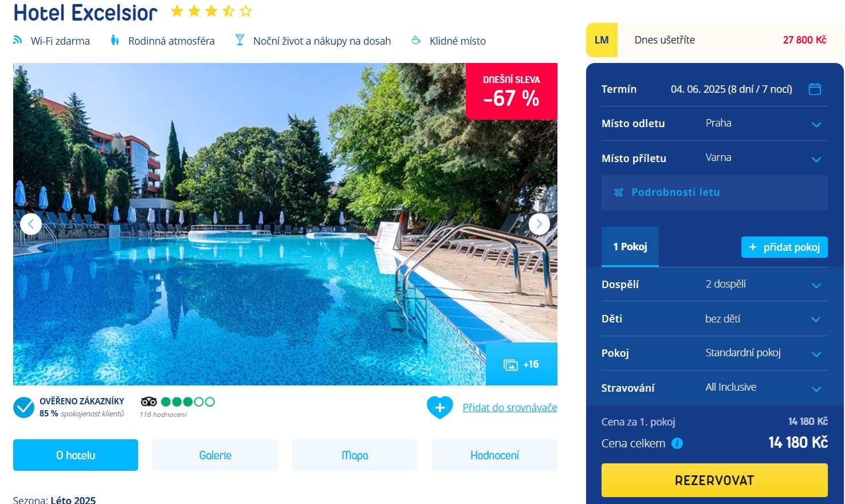Open the Podrobnosti letu flight details
This screenshot has width=845, height=504.
point(714,192)
